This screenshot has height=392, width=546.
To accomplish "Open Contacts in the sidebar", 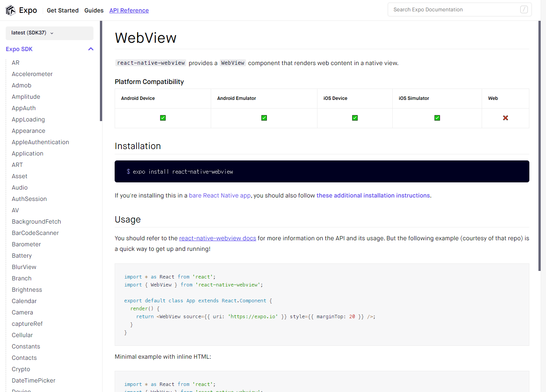I will [x=24, y=358].
